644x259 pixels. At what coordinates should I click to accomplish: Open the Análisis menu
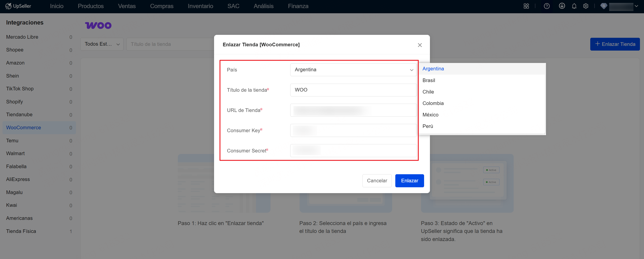click(264, 6)
